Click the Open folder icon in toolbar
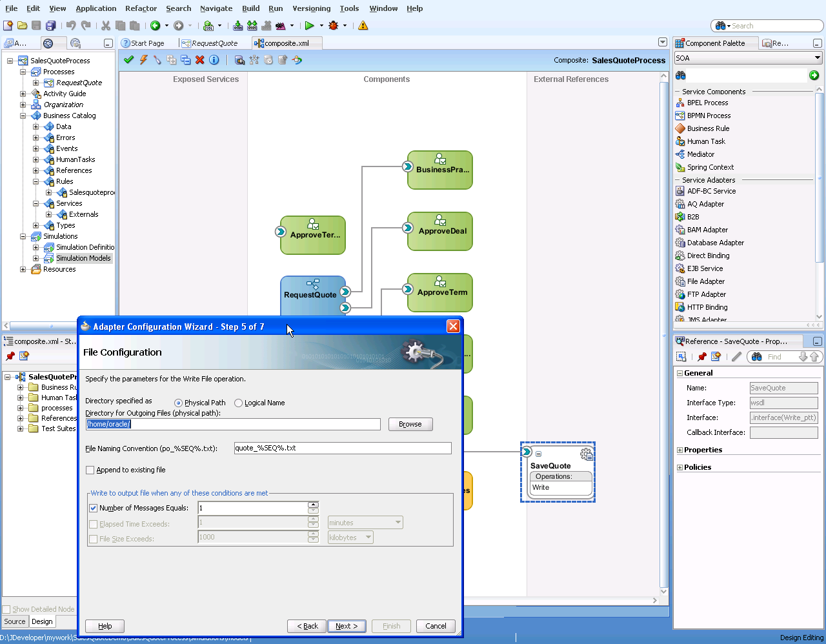Screen dimensions: 826x644 (x=23, y=26)
